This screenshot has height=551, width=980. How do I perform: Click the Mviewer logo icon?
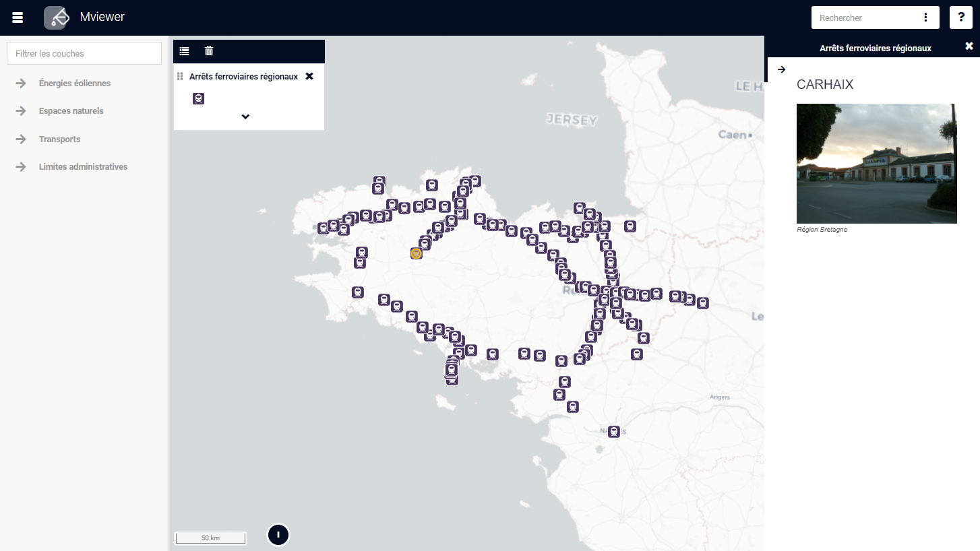pos(57,18)
